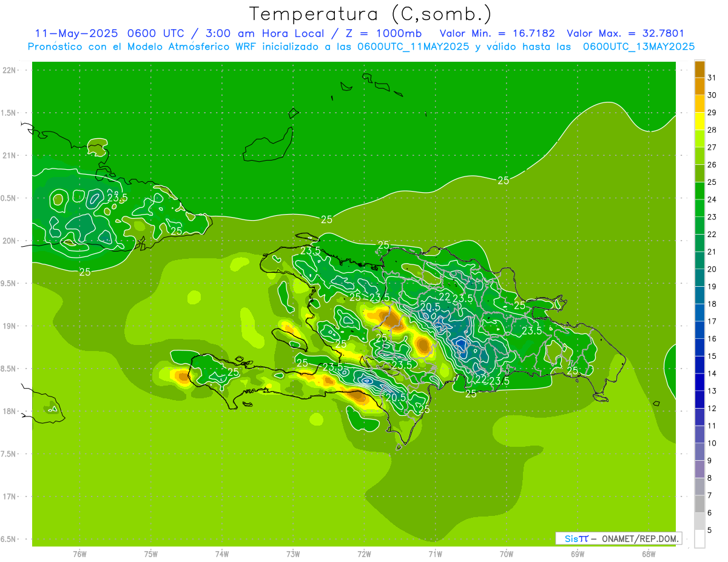This screenshot has width=728, height=562.
Task: Click the dark orange swatch above legend value 31
Action: pos(699,69)
